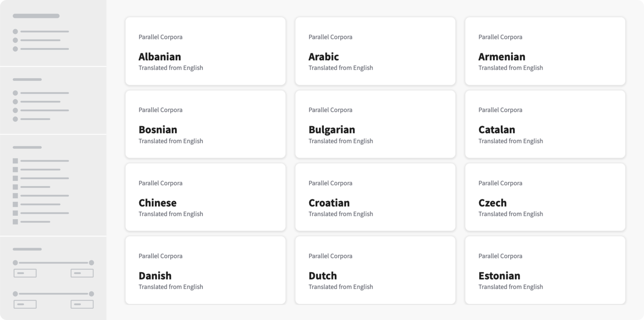
Task: Choose the second radio option in second sidebar section
Action: pyautogui.click(x=15, y=101)
